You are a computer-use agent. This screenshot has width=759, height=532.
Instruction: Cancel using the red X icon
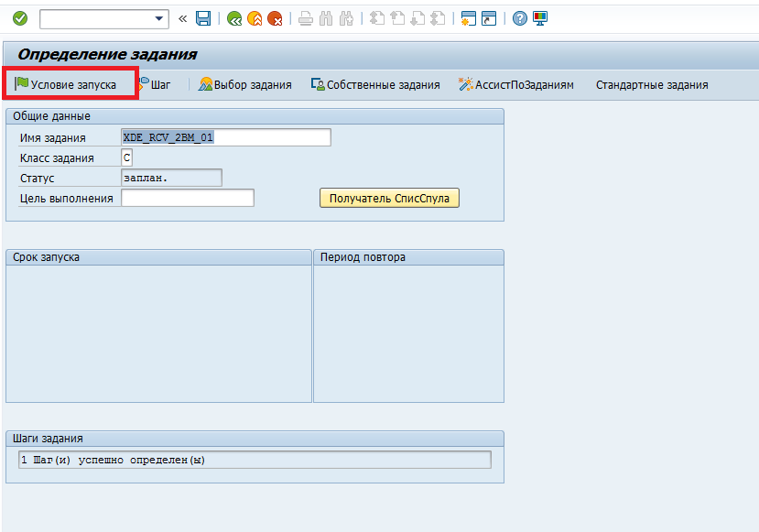click(275, 18)
